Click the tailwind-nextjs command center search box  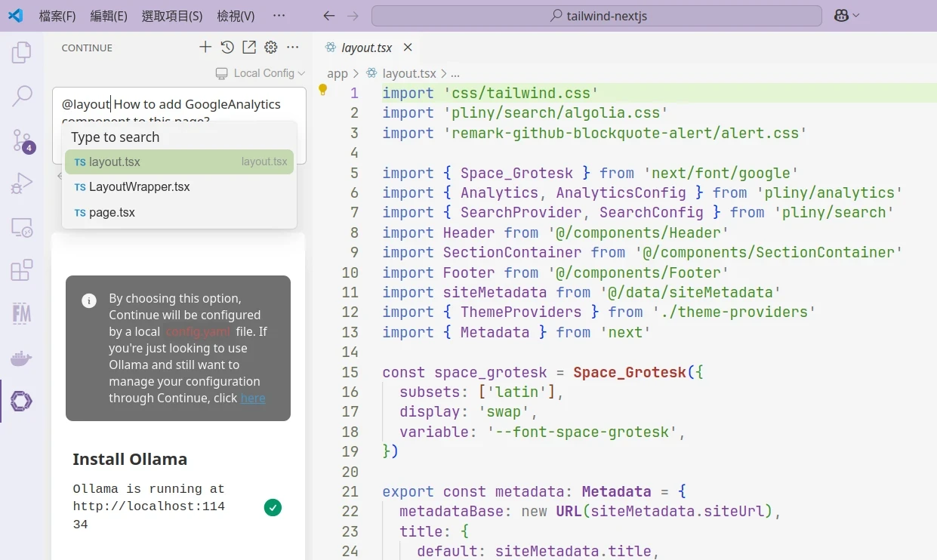pyautogui.click(x=596, y=16)
